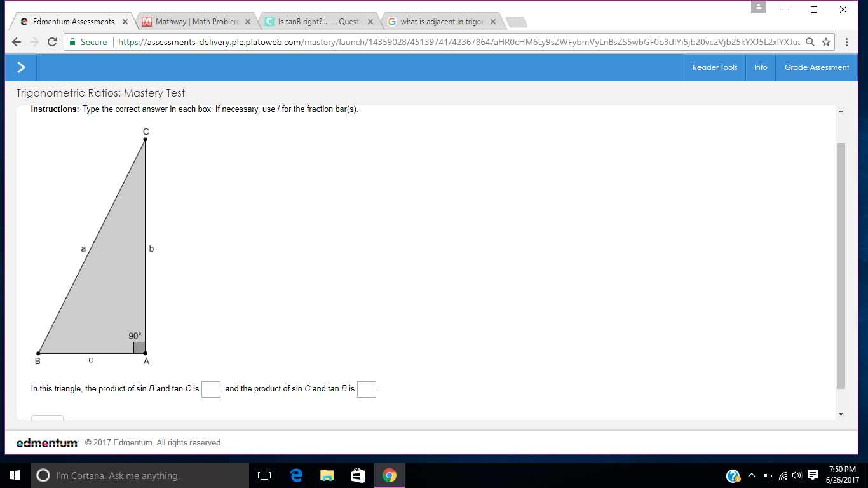The height and width of the screenshot is (488, 868).
Task: Expand the sidebar chevron arrow
Action: (x=21, y=67)
